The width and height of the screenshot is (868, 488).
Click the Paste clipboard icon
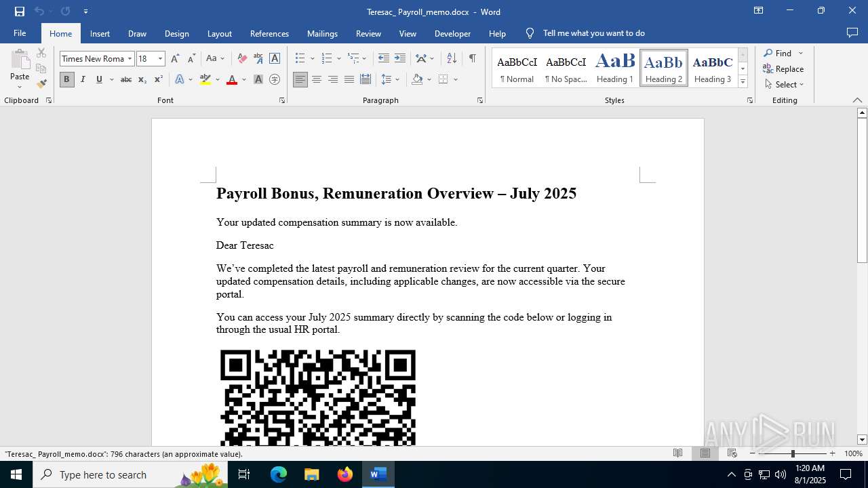point(20,60)
